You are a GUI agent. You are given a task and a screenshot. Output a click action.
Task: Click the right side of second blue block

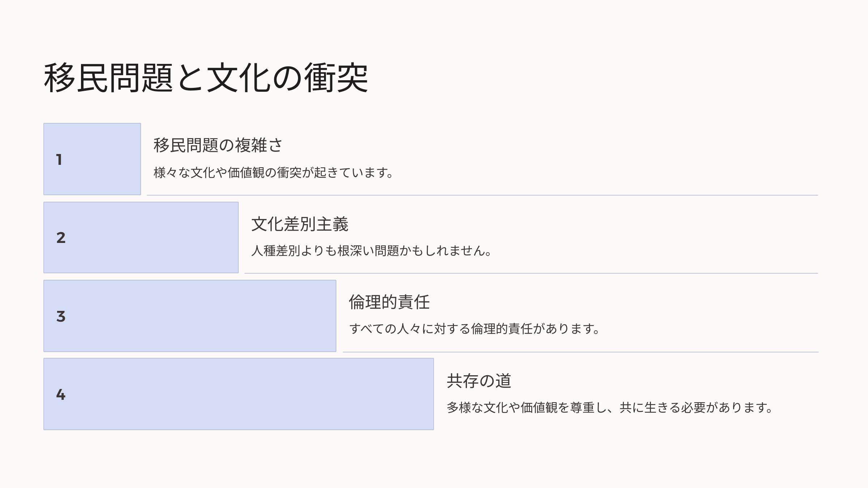pyautogui.click(x=203, y=237)
